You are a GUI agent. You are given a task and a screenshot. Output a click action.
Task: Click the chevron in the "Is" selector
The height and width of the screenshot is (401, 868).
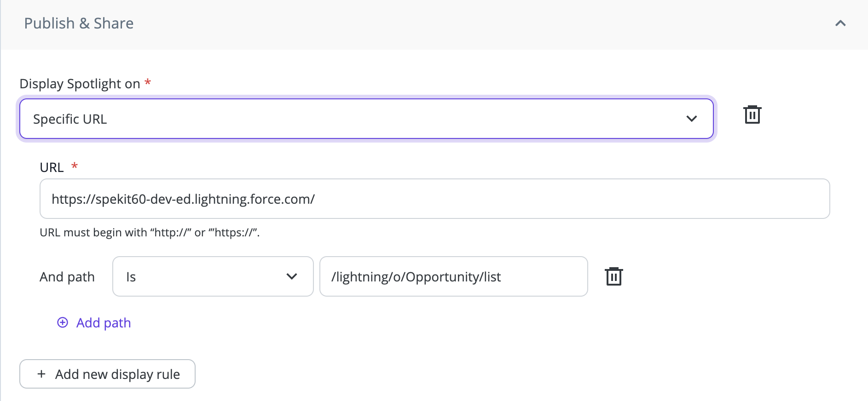[292, 276]
